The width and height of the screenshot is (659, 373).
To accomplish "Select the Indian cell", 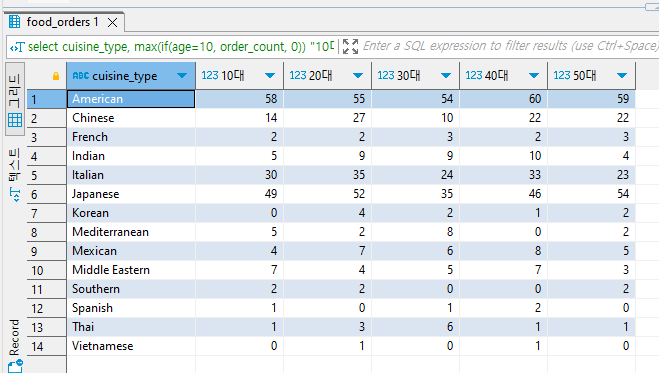I will click(131, 156).
